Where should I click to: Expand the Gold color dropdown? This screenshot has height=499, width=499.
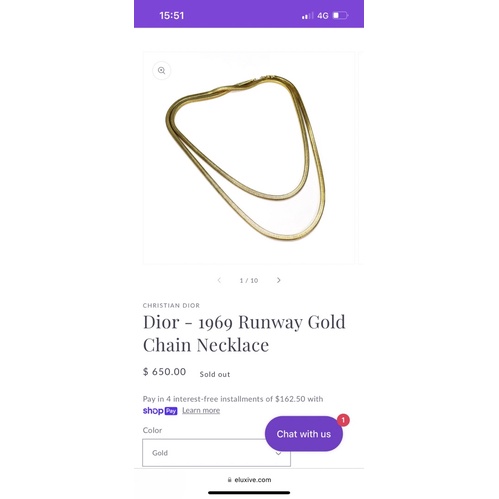coord(216,453)
